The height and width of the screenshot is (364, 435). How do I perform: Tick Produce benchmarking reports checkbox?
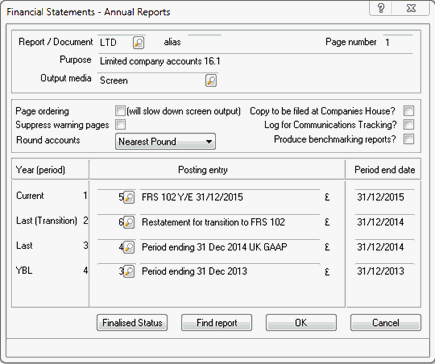409,139
